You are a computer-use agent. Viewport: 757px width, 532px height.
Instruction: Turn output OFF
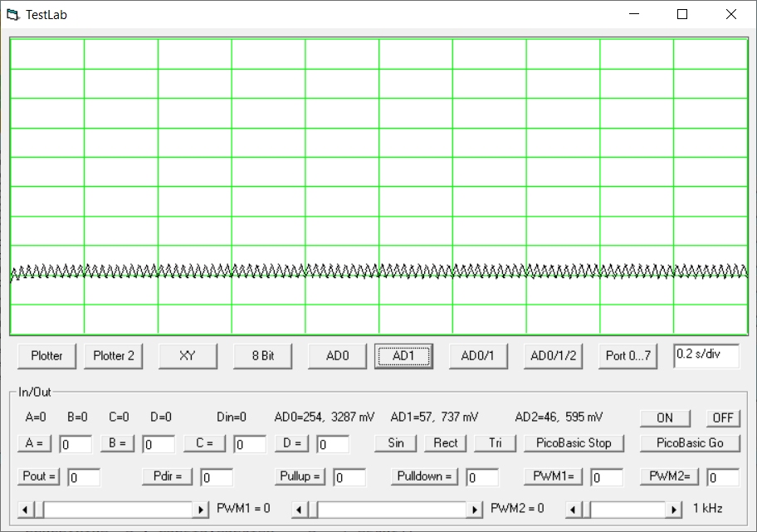point(723,417)
